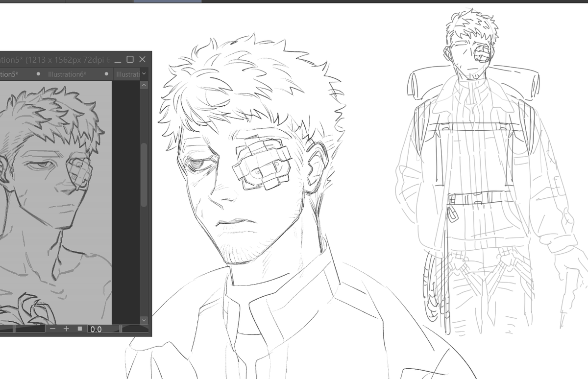588x379 pixels.
Task: Click the unsaved dot beside Illustration6* tab
Action: [x=106, y=74]
